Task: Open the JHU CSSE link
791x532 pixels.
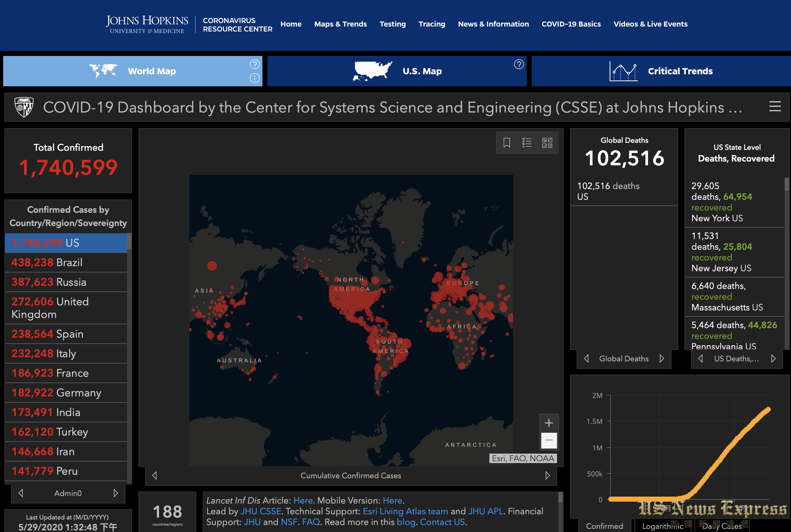Action: (261, 511)
